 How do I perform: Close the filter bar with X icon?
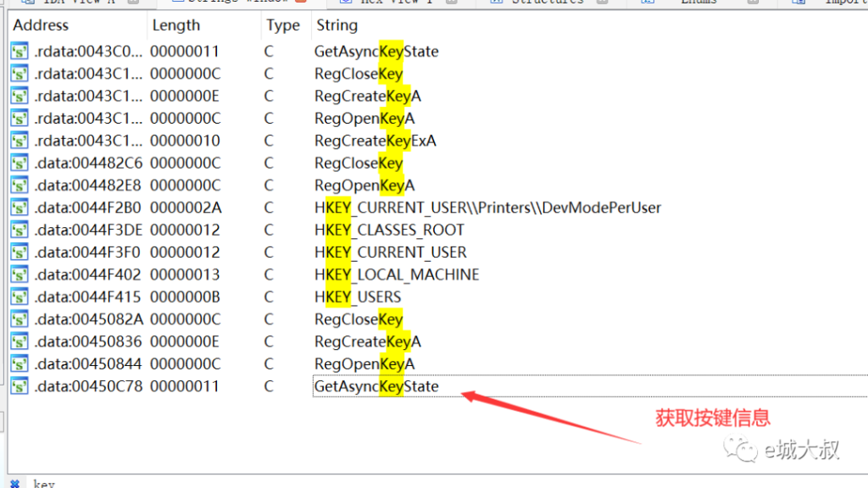click(x=14, y=484)
